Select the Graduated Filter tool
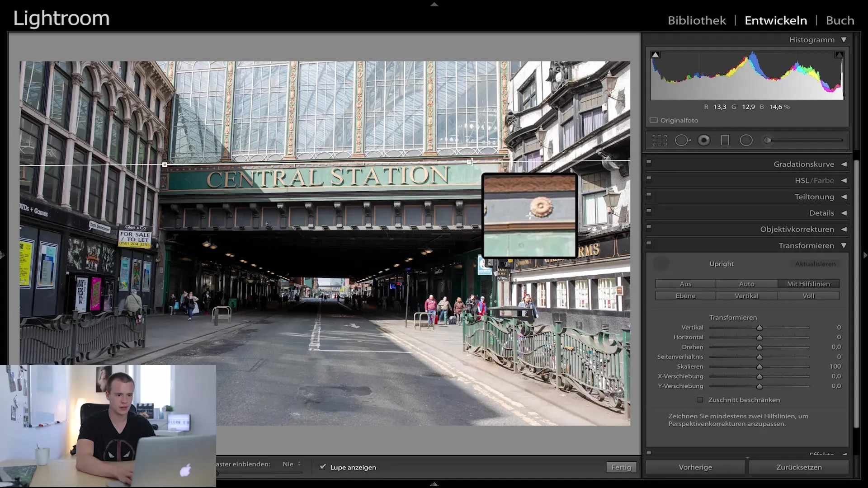 725,141
